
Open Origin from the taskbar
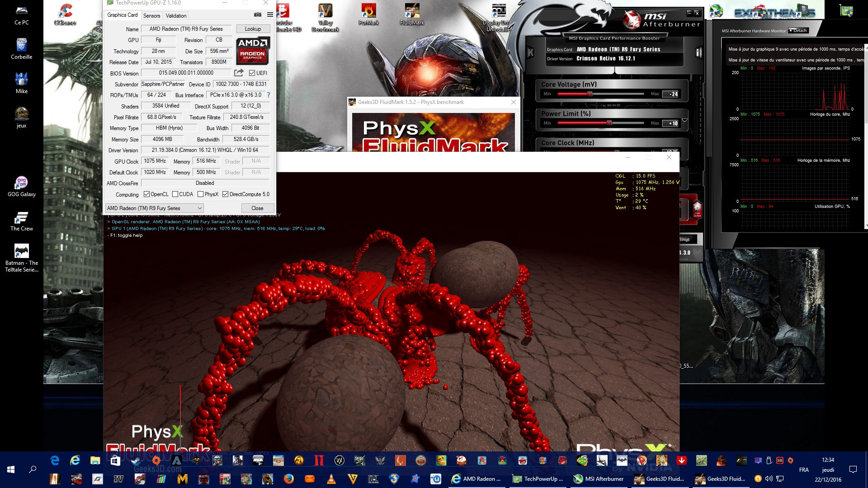point(156,460)
